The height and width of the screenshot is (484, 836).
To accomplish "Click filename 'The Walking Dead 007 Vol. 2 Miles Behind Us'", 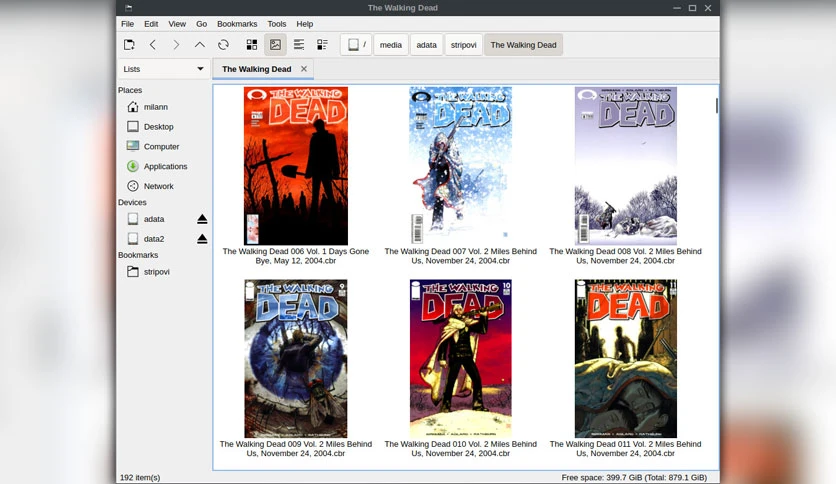I will click(461, 256).
